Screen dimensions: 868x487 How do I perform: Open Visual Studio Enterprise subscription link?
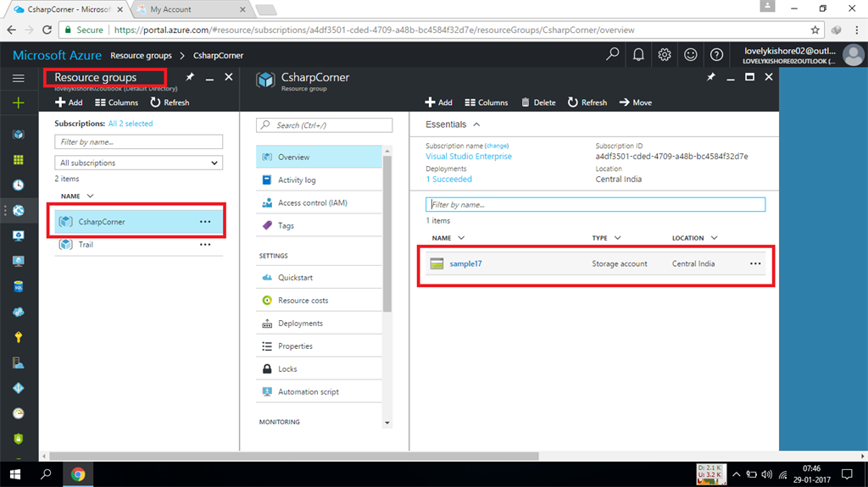(x=468, y=157)
